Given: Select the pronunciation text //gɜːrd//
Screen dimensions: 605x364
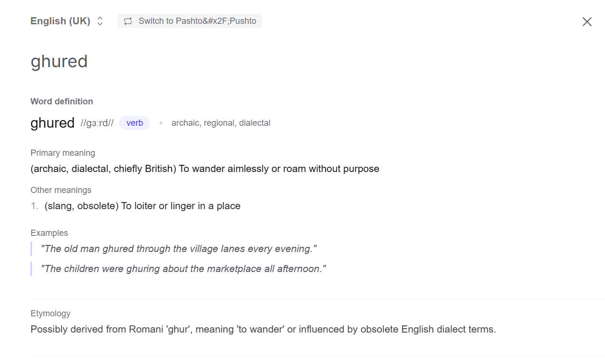Looking at the screenshot, I should coord(97,123).
